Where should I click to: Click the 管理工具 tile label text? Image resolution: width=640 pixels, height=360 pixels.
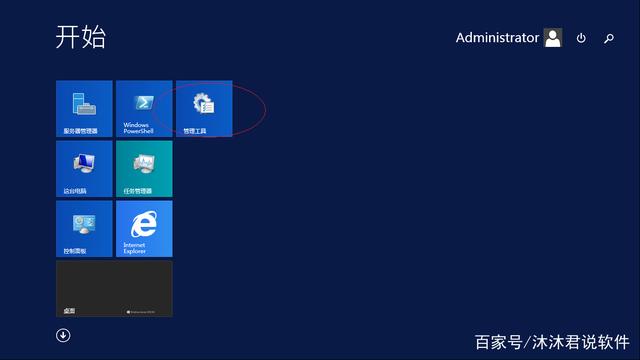[x=195, y=131]
